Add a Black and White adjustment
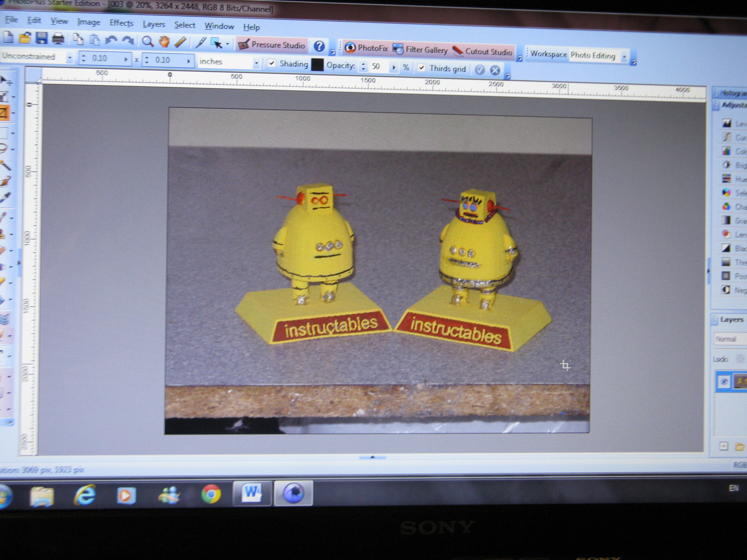Image resolution: width=747 pixels, height=560 pixels. 726,248
